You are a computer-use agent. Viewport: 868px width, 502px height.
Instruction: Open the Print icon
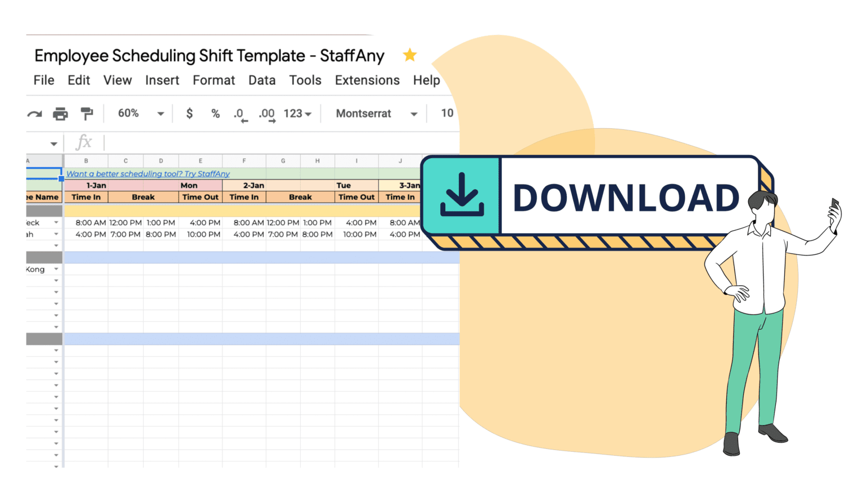(60, 113)
